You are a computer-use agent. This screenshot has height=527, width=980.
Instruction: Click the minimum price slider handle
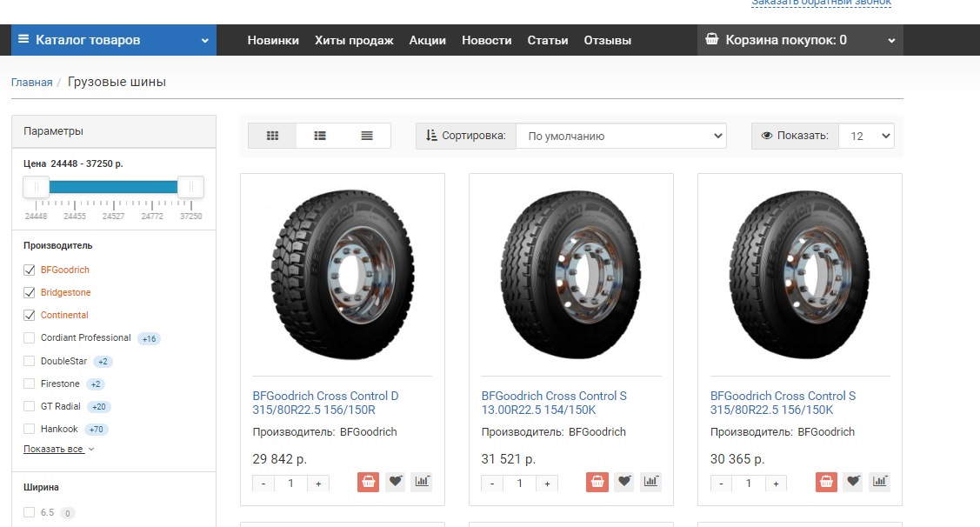point(37,187)
